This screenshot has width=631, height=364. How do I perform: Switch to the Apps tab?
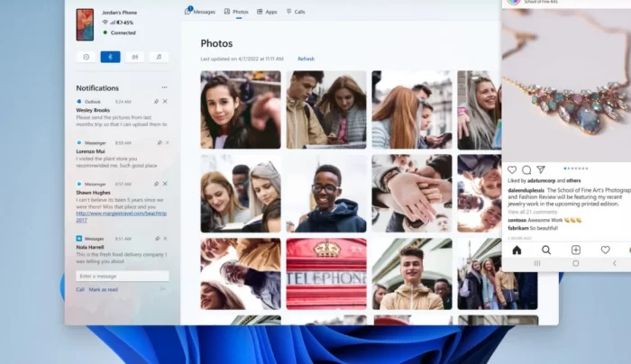(267, 12)
